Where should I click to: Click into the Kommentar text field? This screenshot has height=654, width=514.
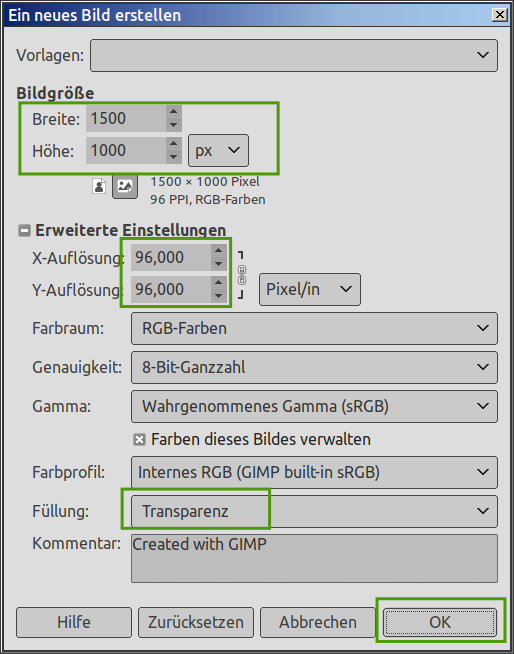click(x=314, y=558)
